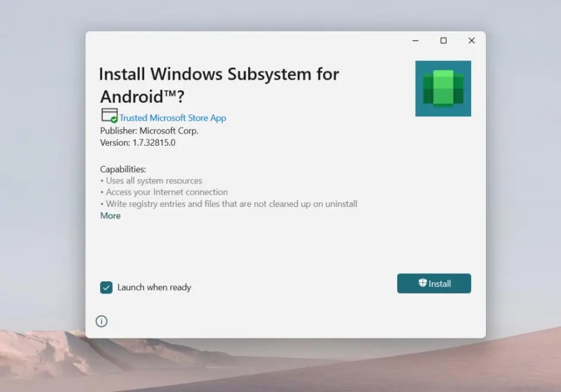Click the Uses all system resources bullet

pyautogui.click(x=151, y=180)
